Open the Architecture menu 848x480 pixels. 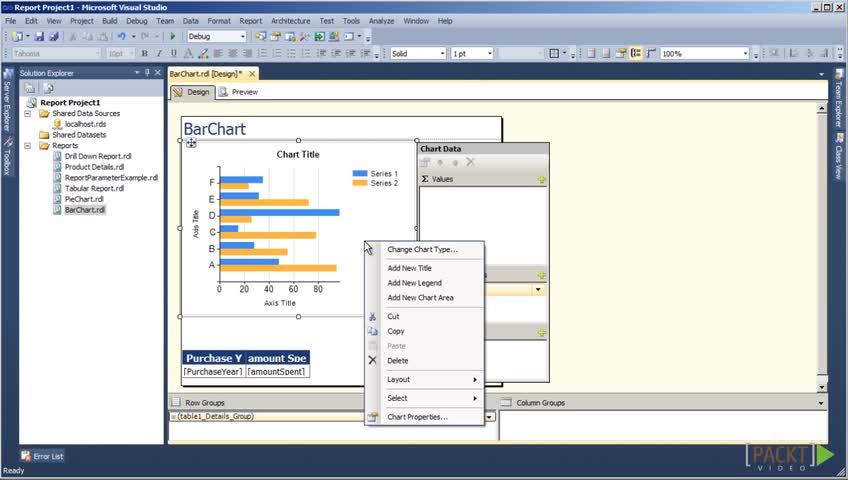point(290,21)
